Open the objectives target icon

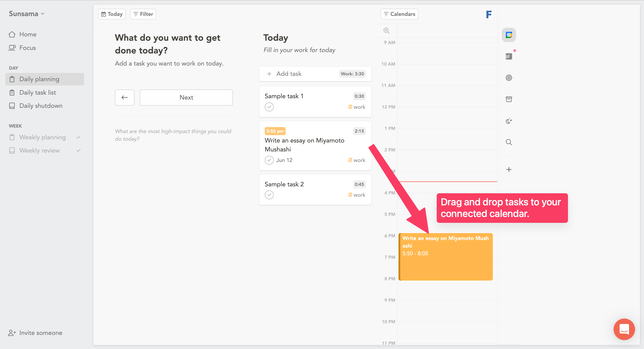point(509,78)
